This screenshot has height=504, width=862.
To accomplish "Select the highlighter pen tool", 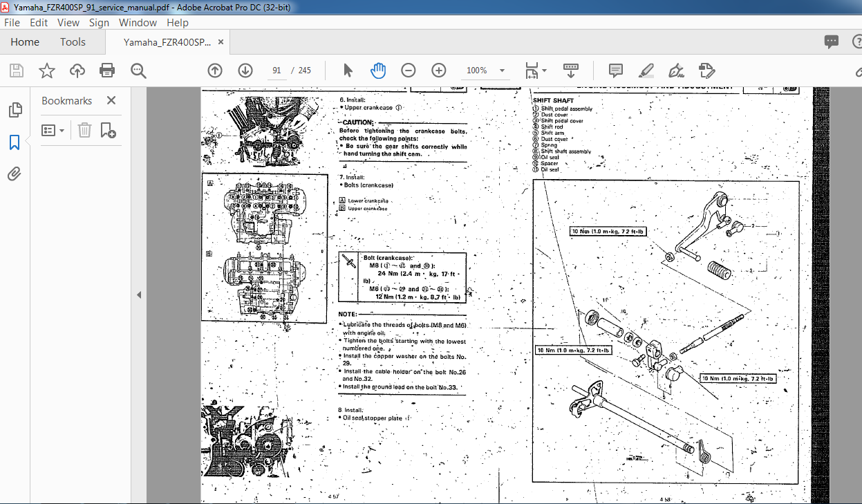I will [646, 71].
